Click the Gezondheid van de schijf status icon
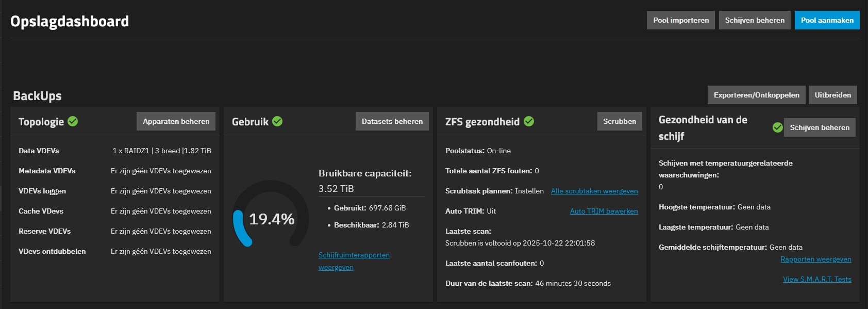This screenshot has width=868, height=309. click(x=778, y=127)
